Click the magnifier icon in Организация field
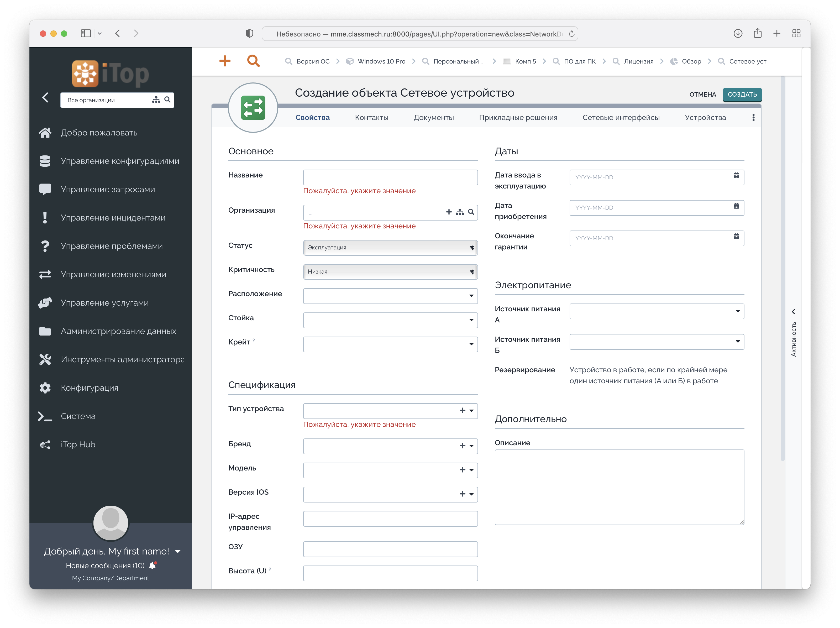Image resolution: width=840 pixels, height=628 pixels. click(x=471, y=212)
